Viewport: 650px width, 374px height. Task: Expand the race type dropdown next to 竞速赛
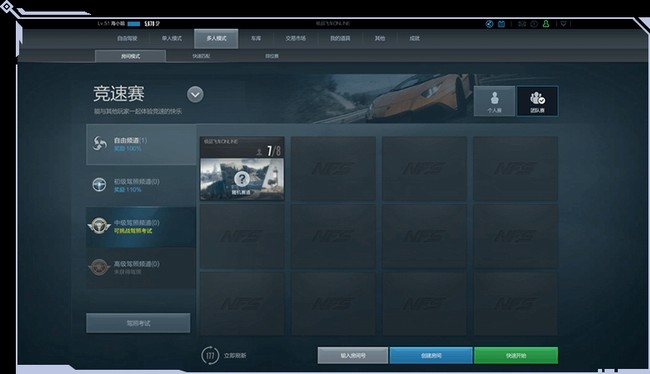pyautogui.click(x=195, y=95)
